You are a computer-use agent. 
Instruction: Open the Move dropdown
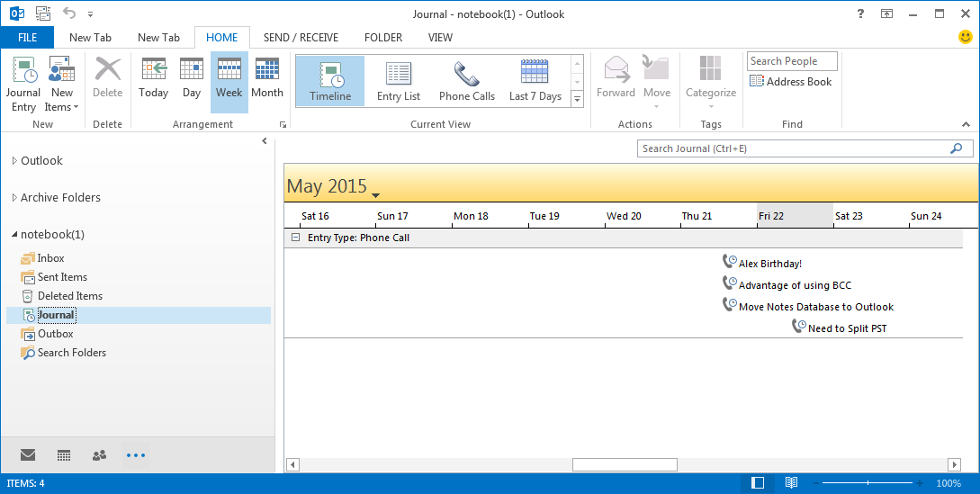[657, 85]
